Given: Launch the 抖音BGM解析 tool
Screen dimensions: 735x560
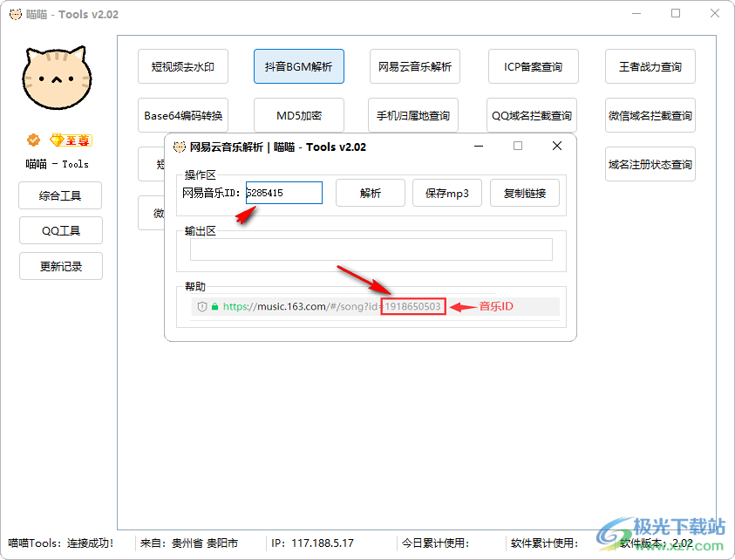Looking at the screenshot, I should tap(298, 66).
